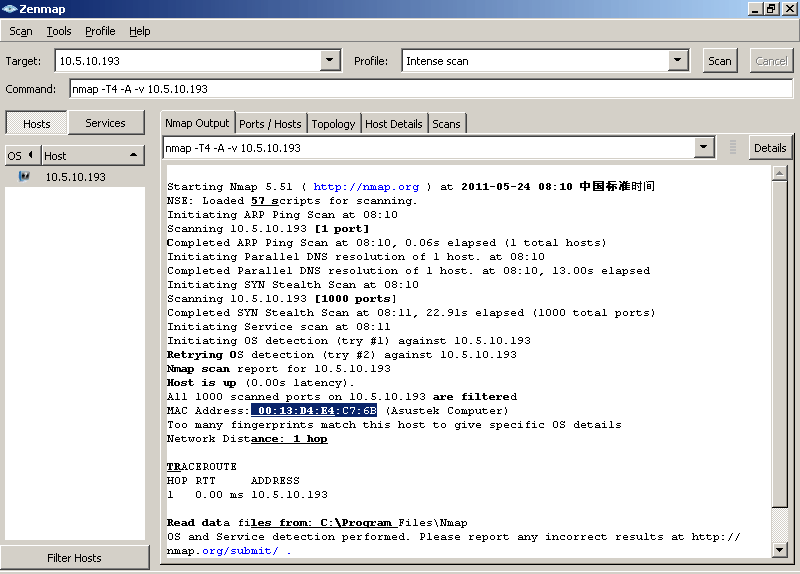Expand the Target dropdown list
Image resolution: width=800 pixels, height=574 pixels.
[x=331, y=61]
